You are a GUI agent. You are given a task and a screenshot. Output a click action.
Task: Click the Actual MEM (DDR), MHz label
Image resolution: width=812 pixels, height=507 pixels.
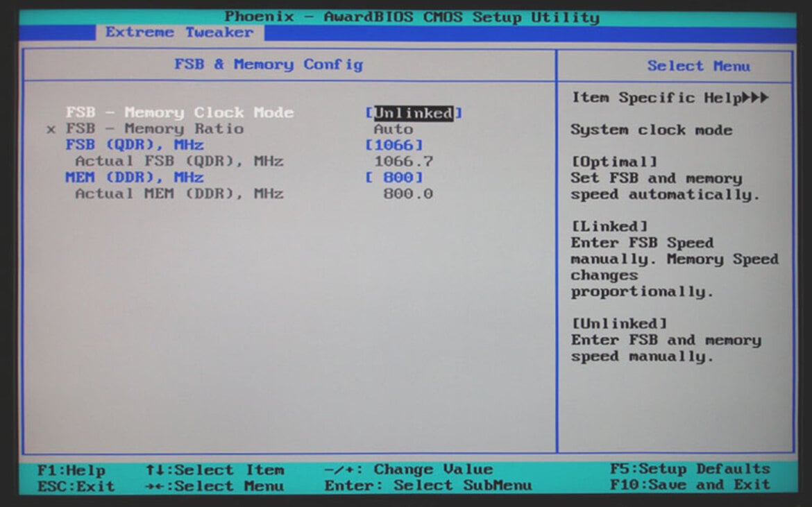coord(179,194)
